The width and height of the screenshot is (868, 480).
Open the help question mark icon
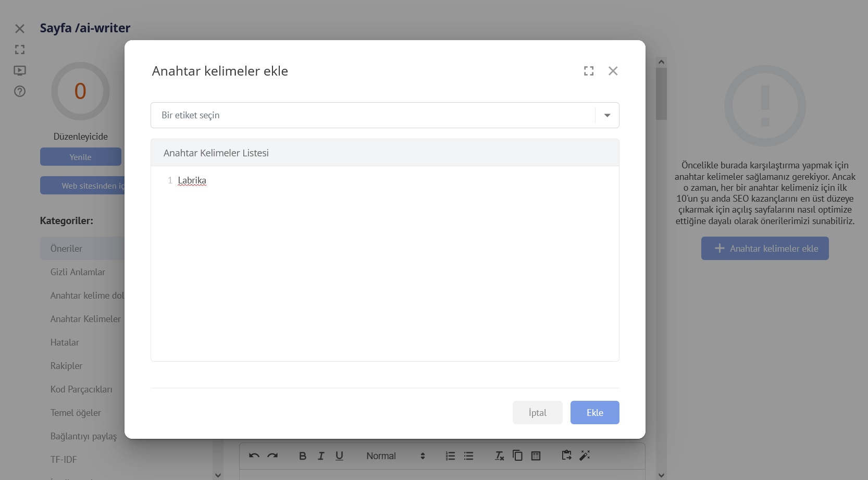click(20, 91)
